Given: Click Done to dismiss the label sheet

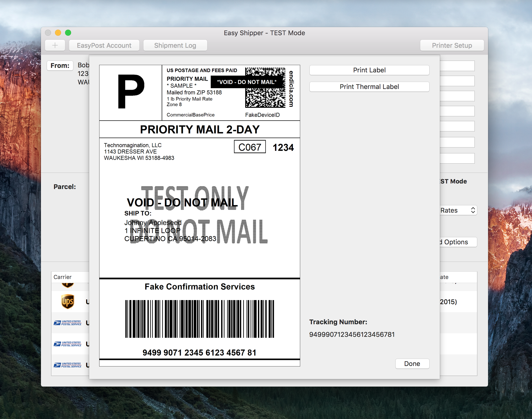Looking at the screenshot, I should [x=412, y=364].
